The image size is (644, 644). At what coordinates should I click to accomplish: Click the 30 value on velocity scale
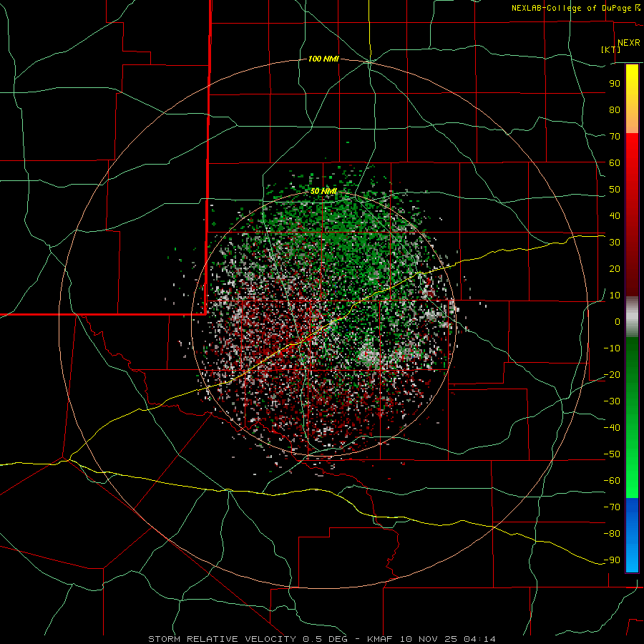point(615,243)
